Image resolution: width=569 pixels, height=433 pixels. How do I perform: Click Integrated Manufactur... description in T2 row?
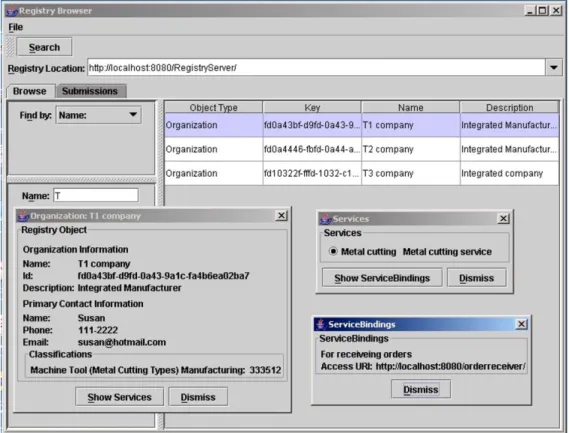click(509, 149)
